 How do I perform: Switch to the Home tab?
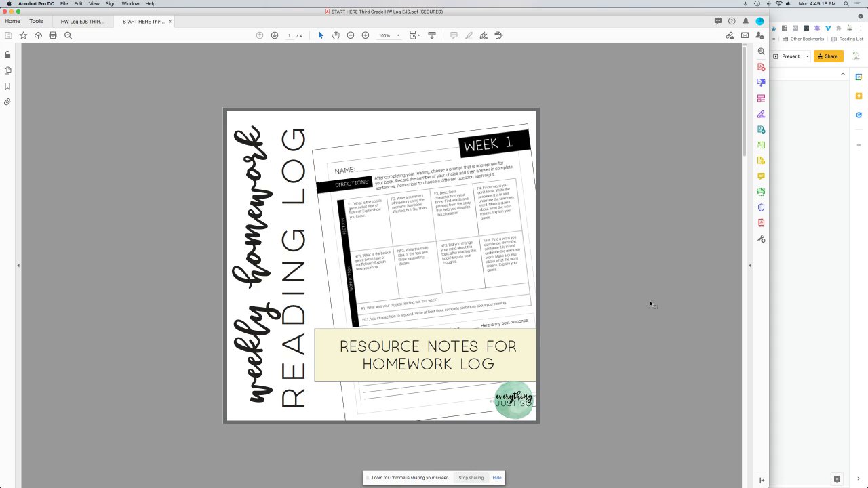pos(12,21)
